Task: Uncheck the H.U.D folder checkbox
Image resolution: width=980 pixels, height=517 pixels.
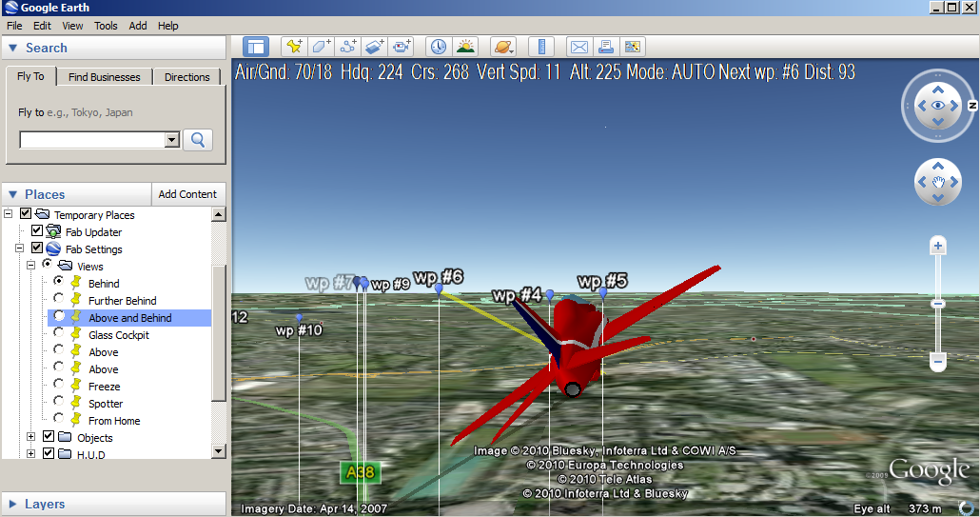Action: 49,453
